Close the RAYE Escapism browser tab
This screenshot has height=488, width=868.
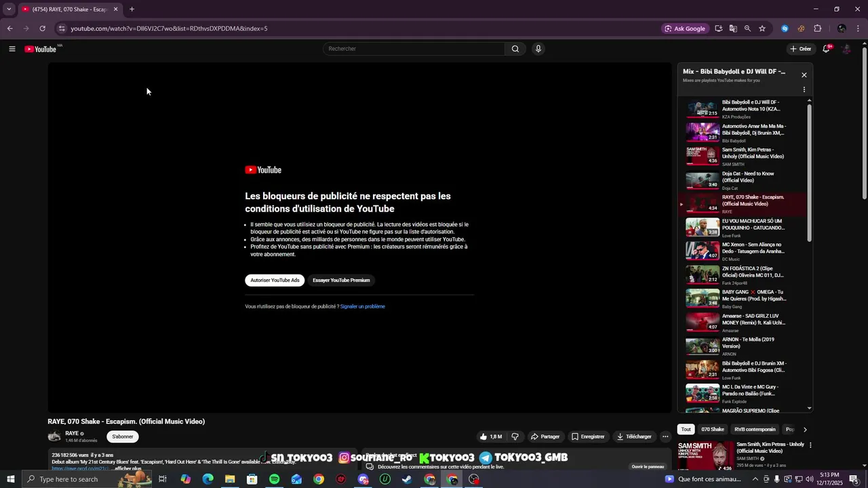pyautogui.click(x=115, y=9)
